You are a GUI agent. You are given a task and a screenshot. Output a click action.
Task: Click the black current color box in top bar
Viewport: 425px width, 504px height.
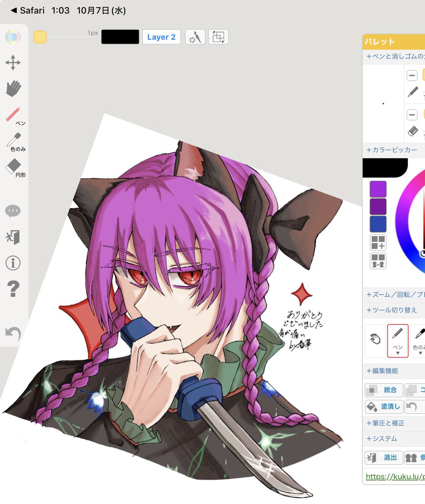120,37
